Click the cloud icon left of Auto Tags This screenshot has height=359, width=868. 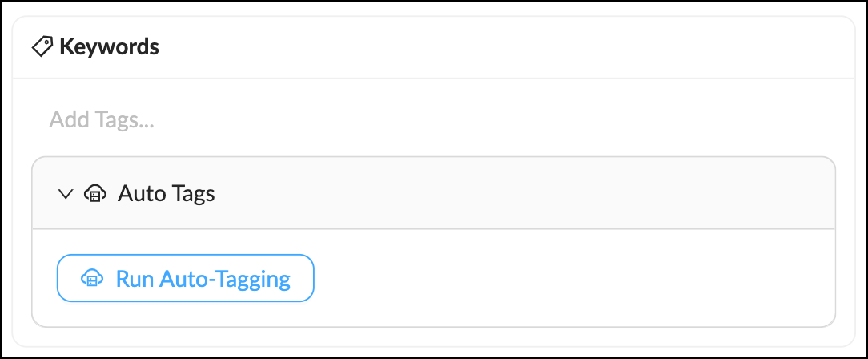coord(94,194)
